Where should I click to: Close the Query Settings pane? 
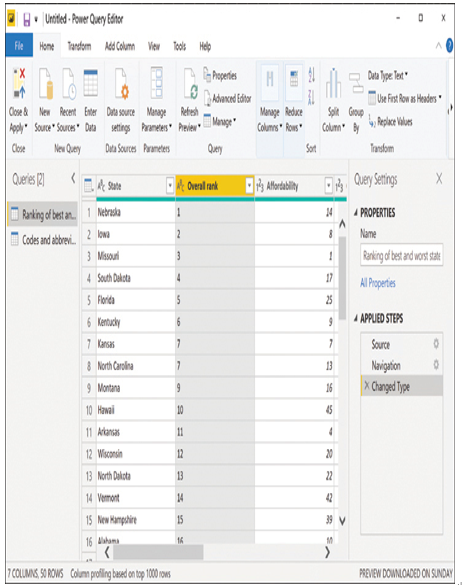pos(439,179)
